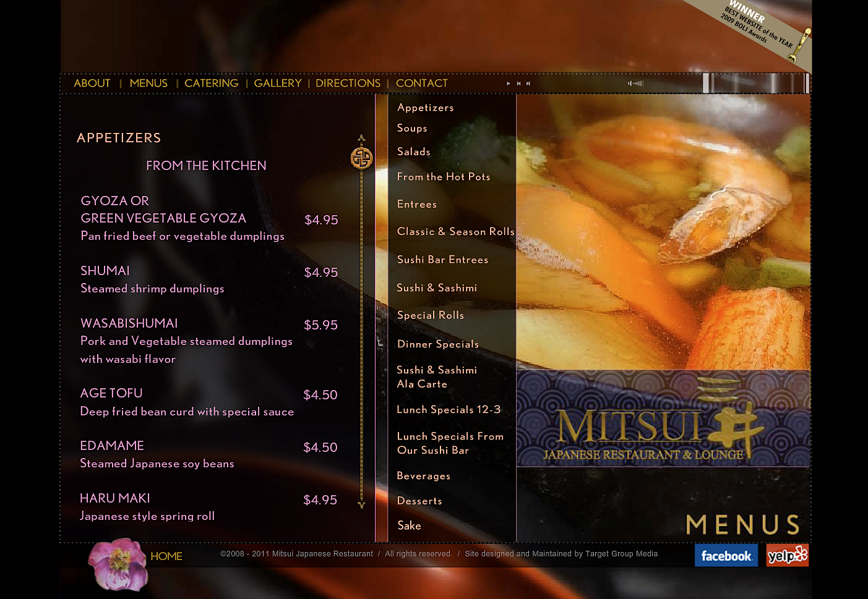Click the $5.95 Wasabishumai price

(320, 325)
